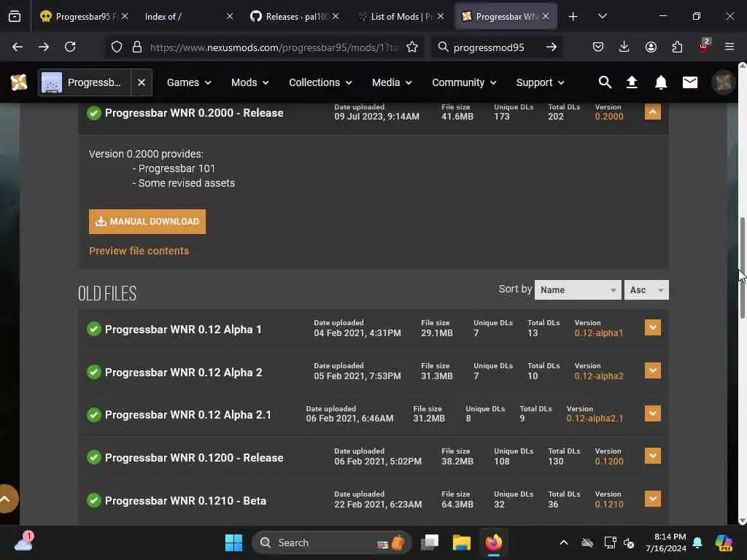Open the notifications bell icon
This screenshot has height=560, width=747.
(661, 82)
